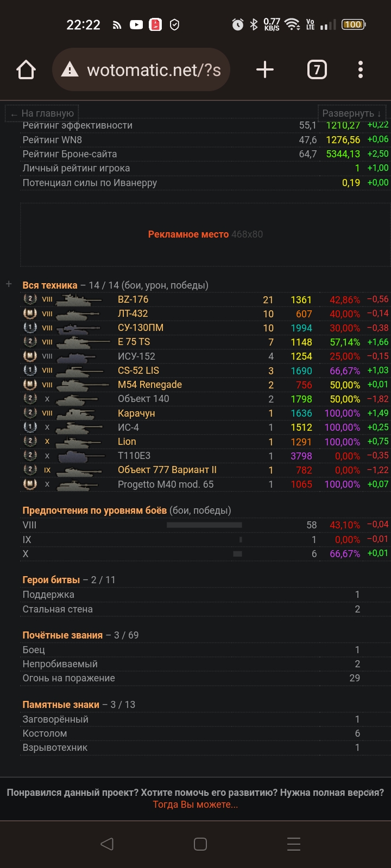Open recent apps via three-lines button
The height and width of the screenshot is (868, 391).
294,844
